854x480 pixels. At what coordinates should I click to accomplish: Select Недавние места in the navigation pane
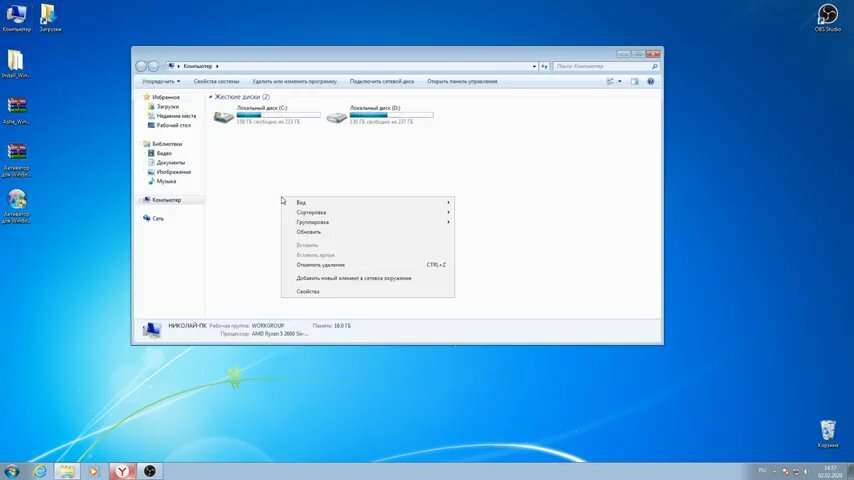click(172, 116)
